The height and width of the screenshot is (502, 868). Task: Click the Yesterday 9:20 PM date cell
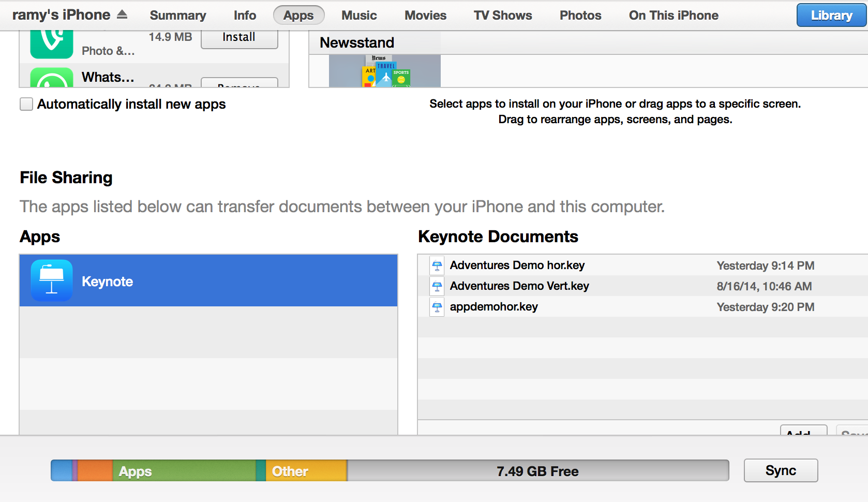pyautogui.click(x=766, y=307)
